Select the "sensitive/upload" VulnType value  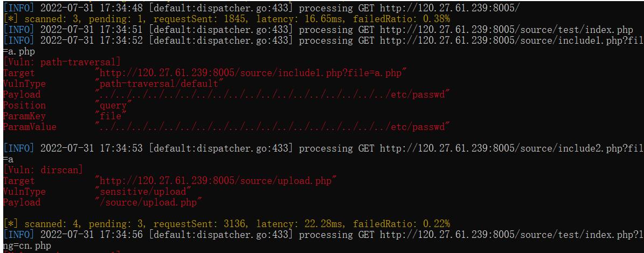click(x=143, y=192)
